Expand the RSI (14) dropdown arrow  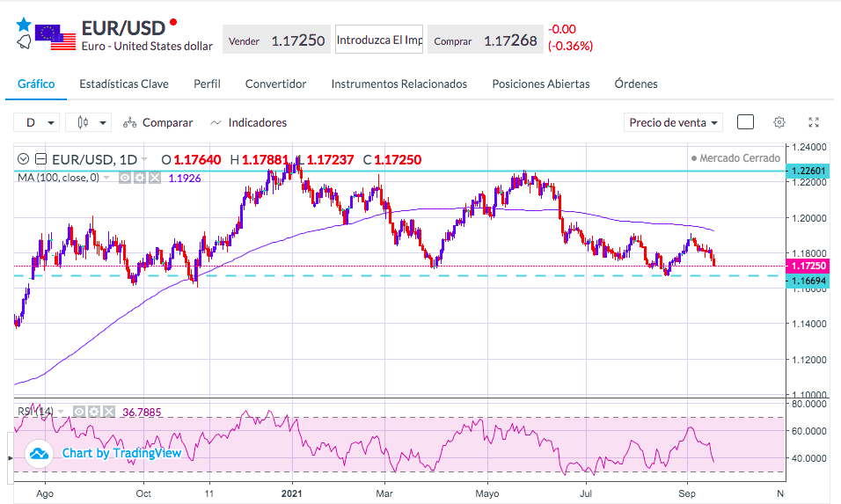tap(61, 412)
